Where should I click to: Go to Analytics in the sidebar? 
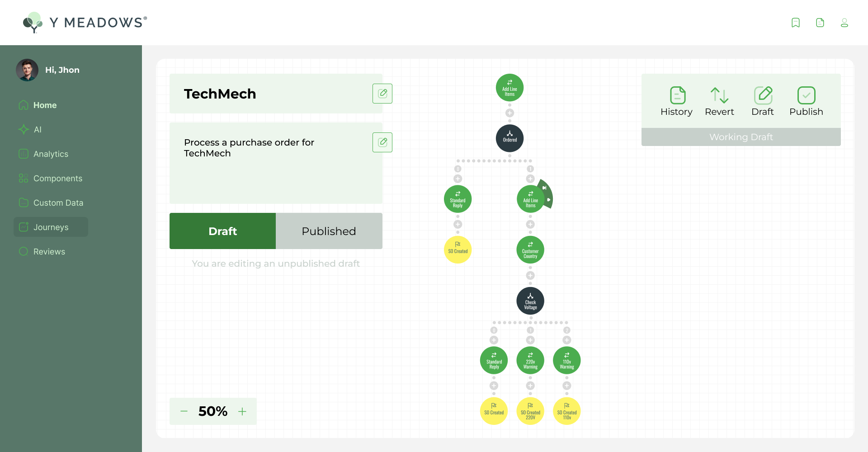click(51, 154)
